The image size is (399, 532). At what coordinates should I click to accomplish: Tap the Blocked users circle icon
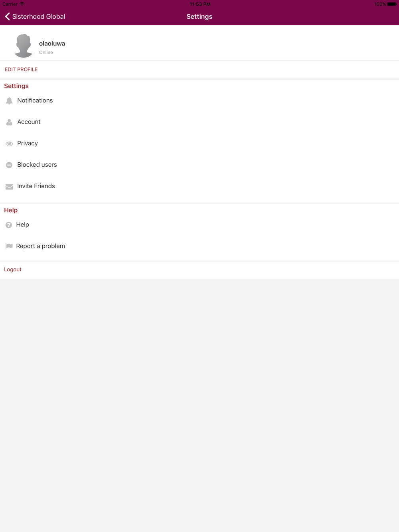(9, 165)
